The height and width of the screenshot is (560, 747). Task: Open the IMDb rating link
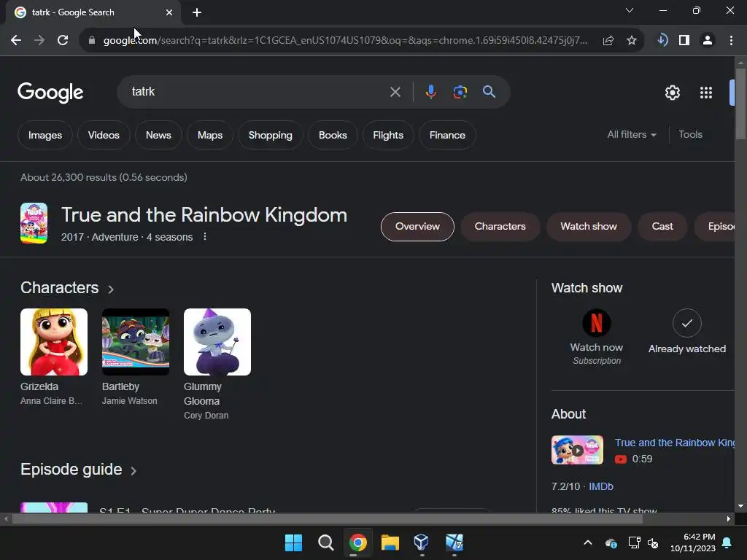coord(601,486)
